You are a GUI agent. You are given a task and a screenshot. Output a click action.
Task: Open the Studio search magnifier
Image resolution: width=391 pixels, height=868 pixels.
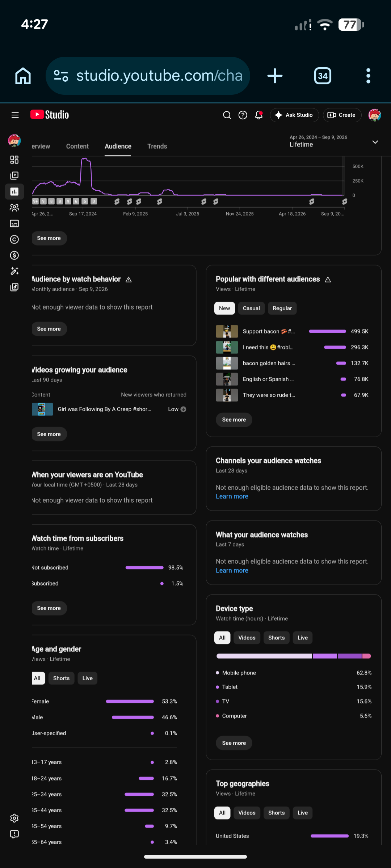pyautogui.click(x=227, y=115)
